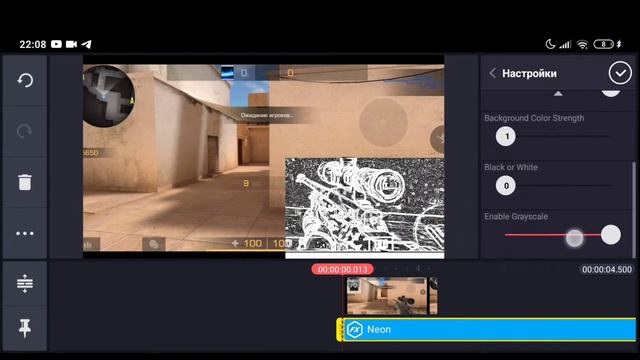Tap the undo arrow icon

pos(25,80)
